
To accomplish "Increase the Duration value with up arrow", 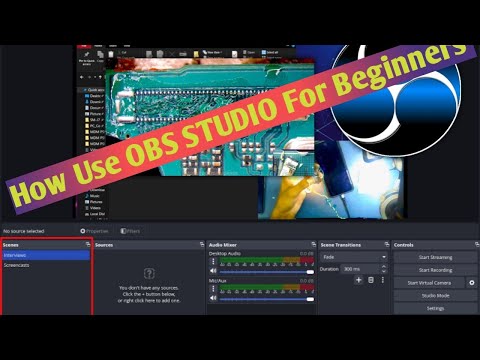I will click(x=384, y=267).
